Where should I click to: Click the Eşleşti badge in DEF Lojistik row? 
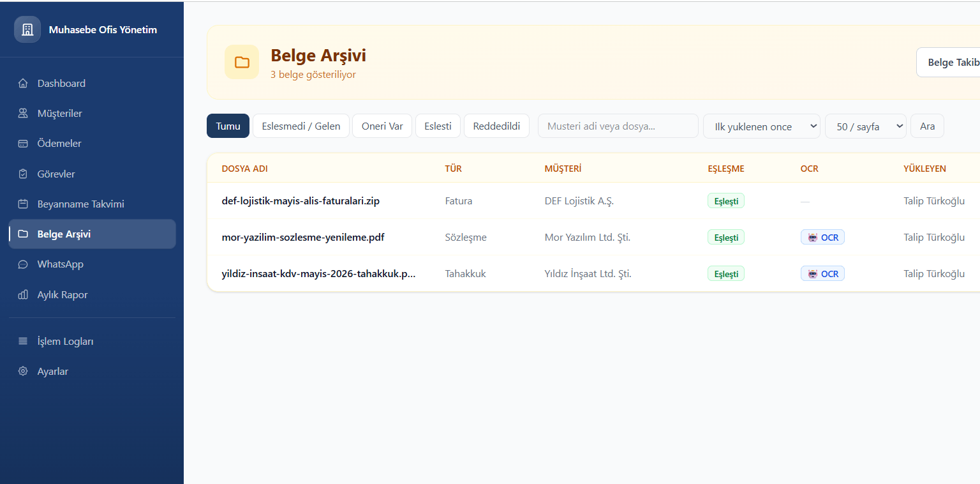coord(726,201)
